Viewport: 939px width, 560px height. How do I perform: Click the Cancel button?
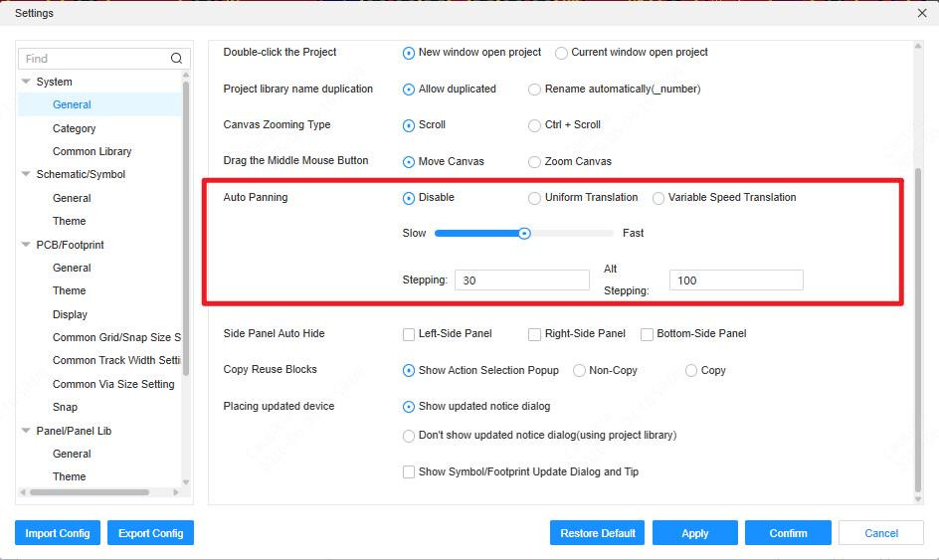881,533
